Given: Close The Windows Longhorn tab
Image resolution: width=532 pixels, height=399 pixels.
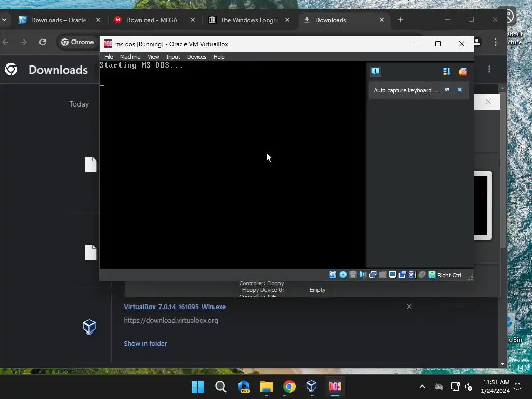Looking at the screenshot, I should pos(287,20).
